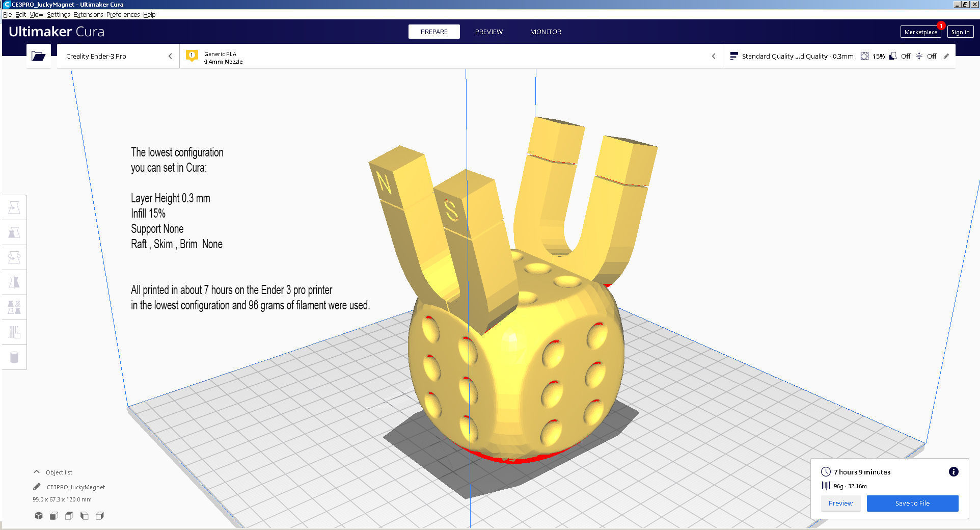Switch to the PREVIEW stage
This screenshot has height=530, width=980.
(x=489, y=32)
